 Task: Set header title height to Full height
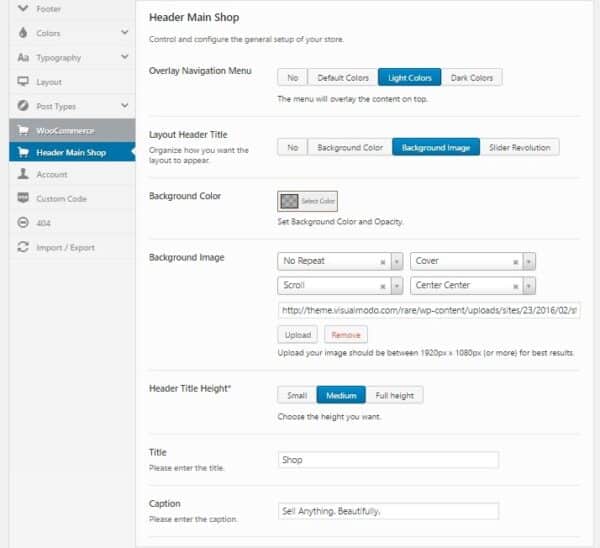pos(394,395)
